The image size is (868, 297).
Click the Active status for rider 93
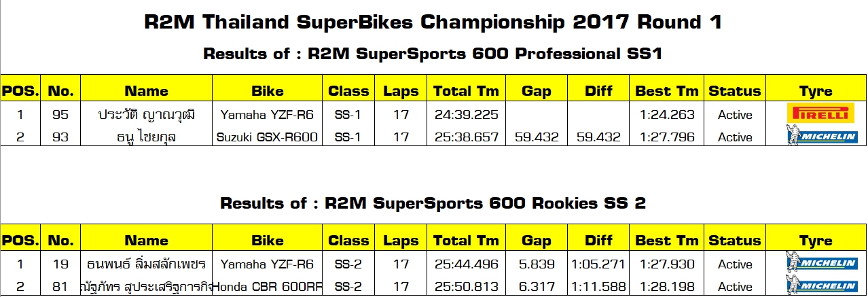tap(735, 137)
